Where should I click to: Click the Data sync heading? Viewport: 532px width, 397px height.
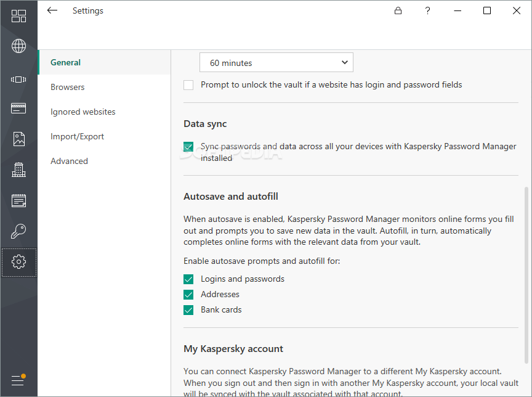tap(205, 124)
